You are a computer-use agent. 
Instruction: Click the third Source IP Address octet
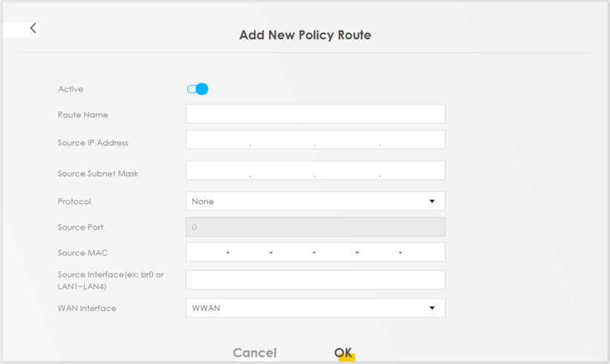pyautogui.click(x=347, y=140)
